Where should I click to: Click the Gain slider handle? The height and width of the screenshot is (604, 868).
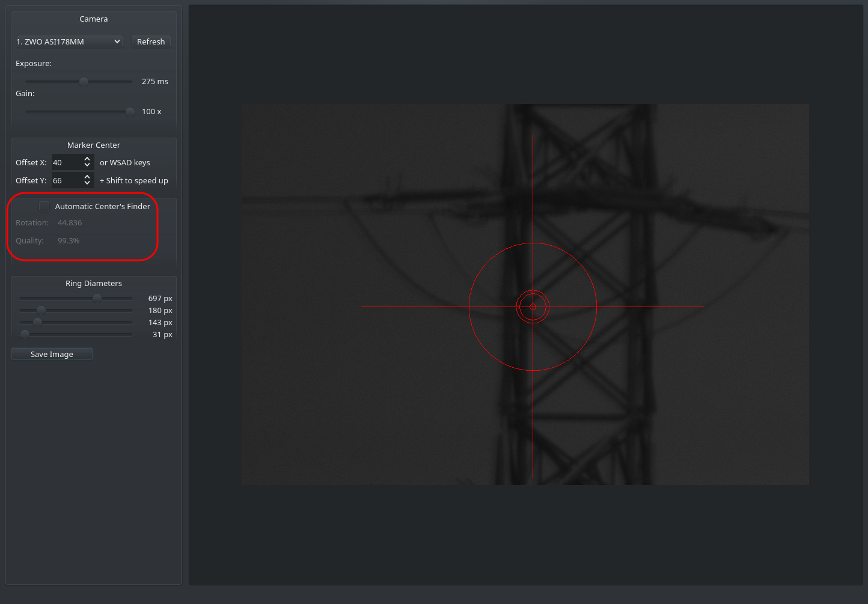130,112
